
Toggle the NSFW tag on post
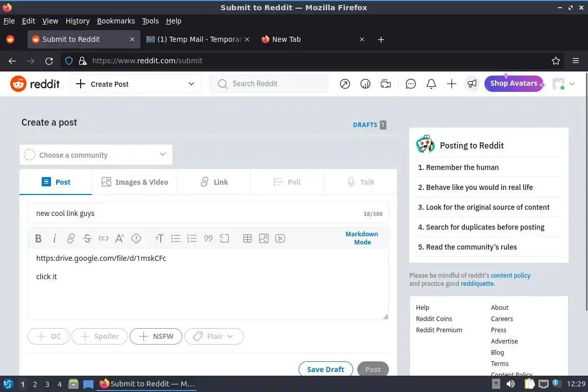(156, 336)
